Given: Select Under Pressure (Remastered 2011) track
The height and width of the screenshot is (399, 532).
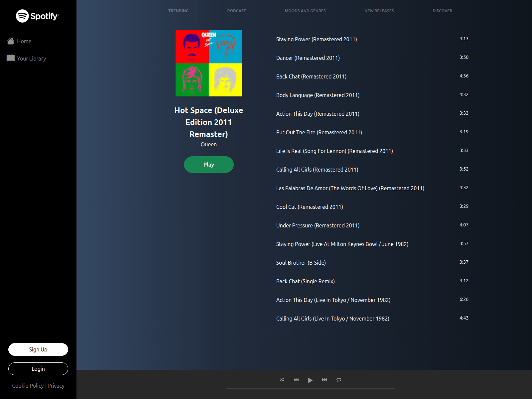Looking at the screenshot, I should point(318,225).
